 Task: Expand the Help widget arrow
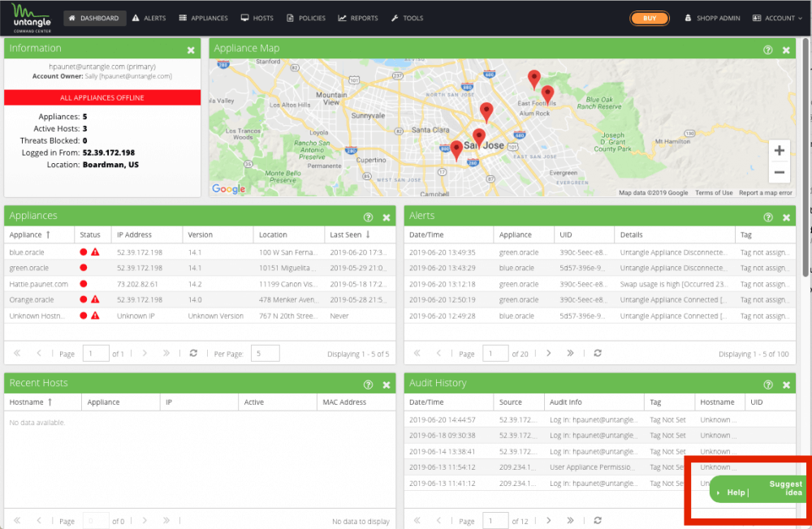pos(719,492)
